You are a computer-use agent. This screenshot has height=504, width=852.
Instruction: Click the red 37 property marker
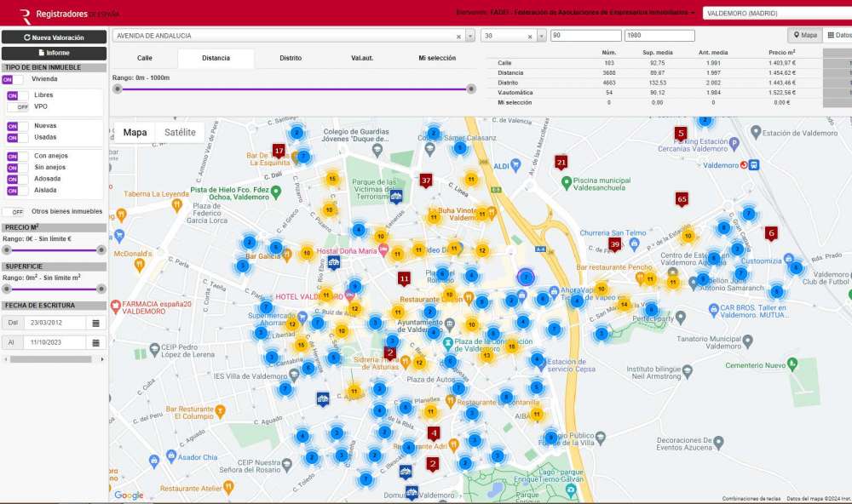pyautogui.click(x=426, y=180)
